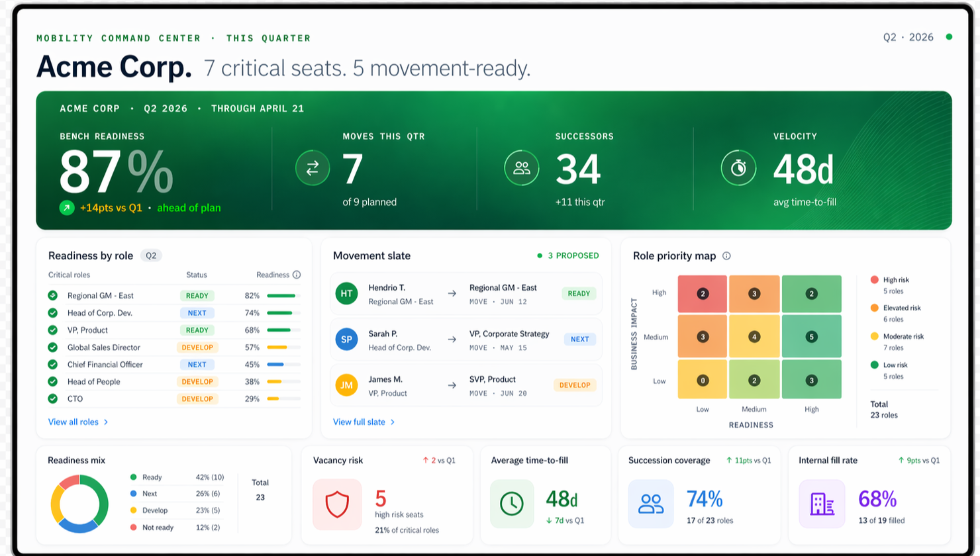Toggle the green check next to Chief Financial Officer
The height and width of the screenshot is (556, 980).
point(54,365)
